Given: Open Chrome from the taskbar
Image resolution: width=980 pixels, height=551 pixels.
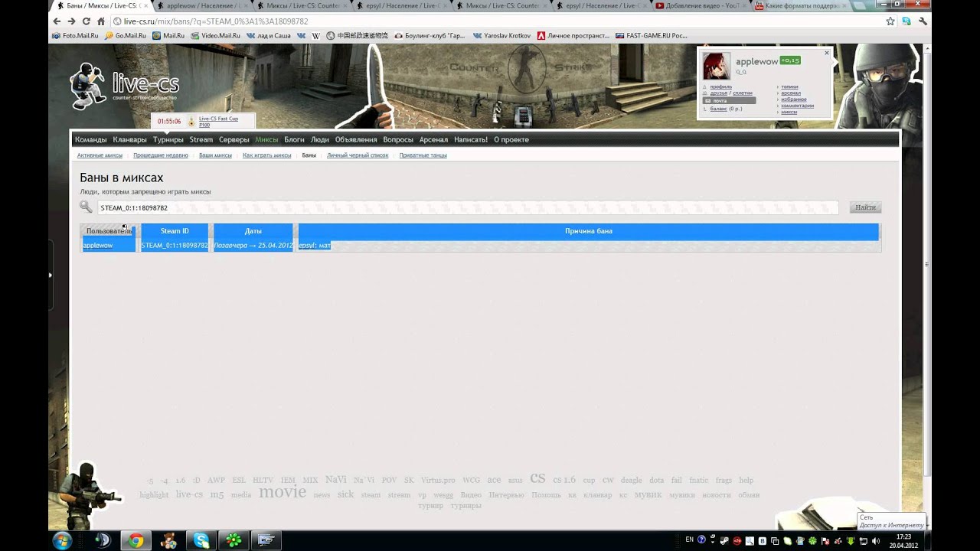Looking at the screenshot, I should click(x=136, y=540).
